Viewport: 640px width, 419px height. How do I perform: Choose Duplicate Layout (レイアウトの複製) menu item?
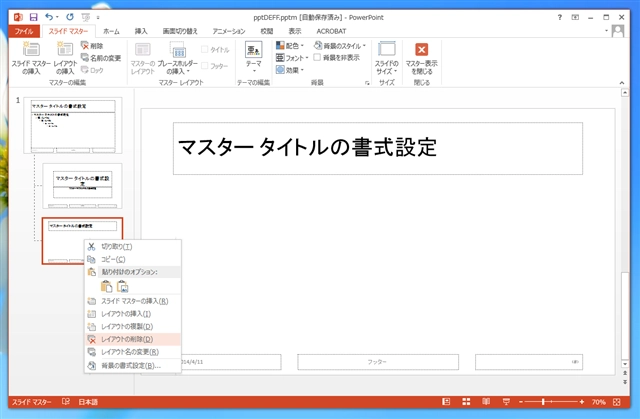pyautogui.click(x=133, y=326)
